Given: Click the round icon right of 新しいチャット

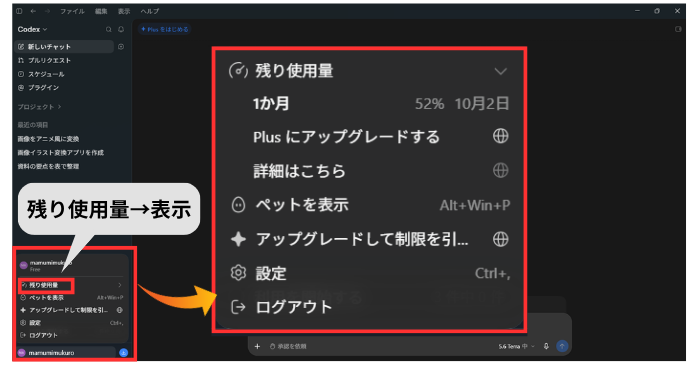Looking at the screenshot, I should tap(121, 47).
